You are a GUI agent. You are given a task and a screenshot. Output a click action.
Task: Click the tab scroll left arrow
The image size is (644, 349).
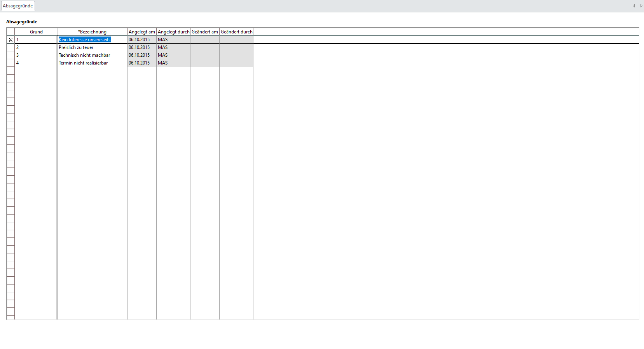point(634,6)
